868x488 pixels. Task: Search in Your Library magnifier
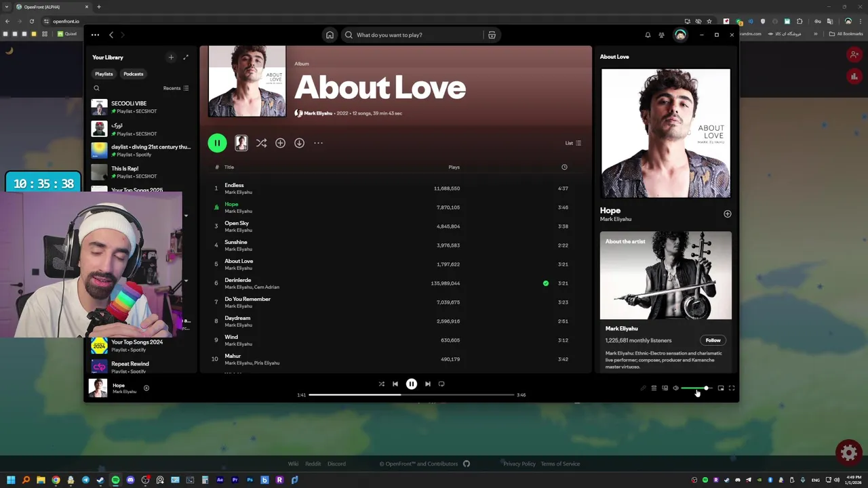click(x=96, y=88)
